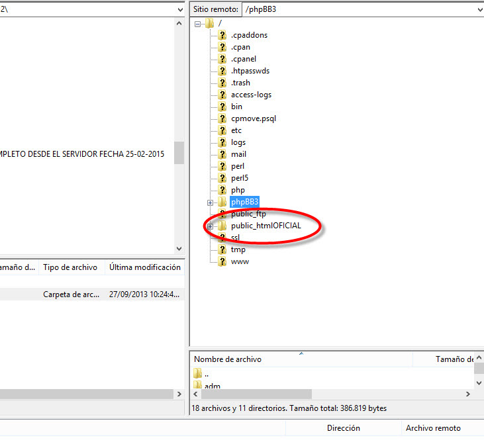Sort by Nombre de archivo column
The height and width of the screenshot is (448, 484).
[x=228, y=359]
